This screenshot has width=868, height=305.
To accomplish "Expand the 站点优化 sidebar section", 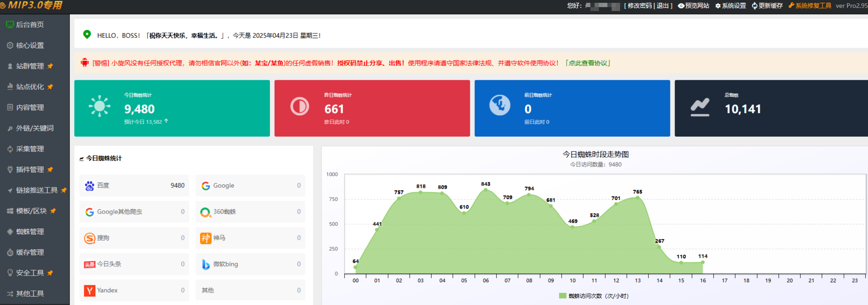I will tap(30, 87).
